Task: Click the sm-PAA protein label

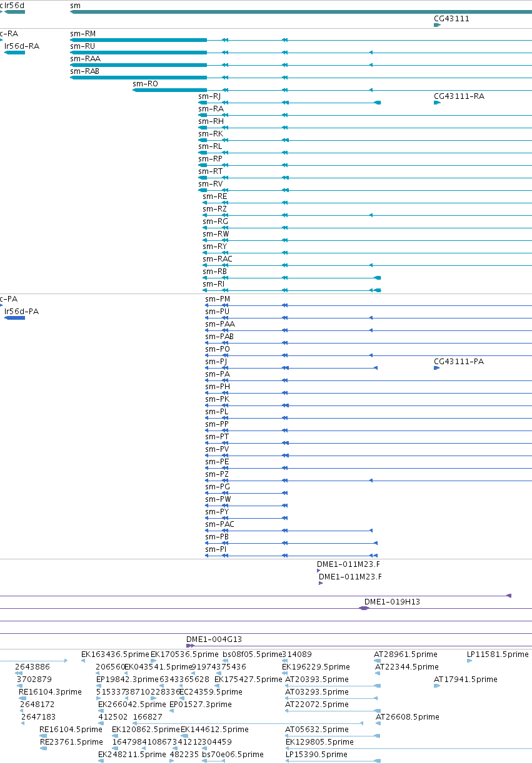Action: 220,324
